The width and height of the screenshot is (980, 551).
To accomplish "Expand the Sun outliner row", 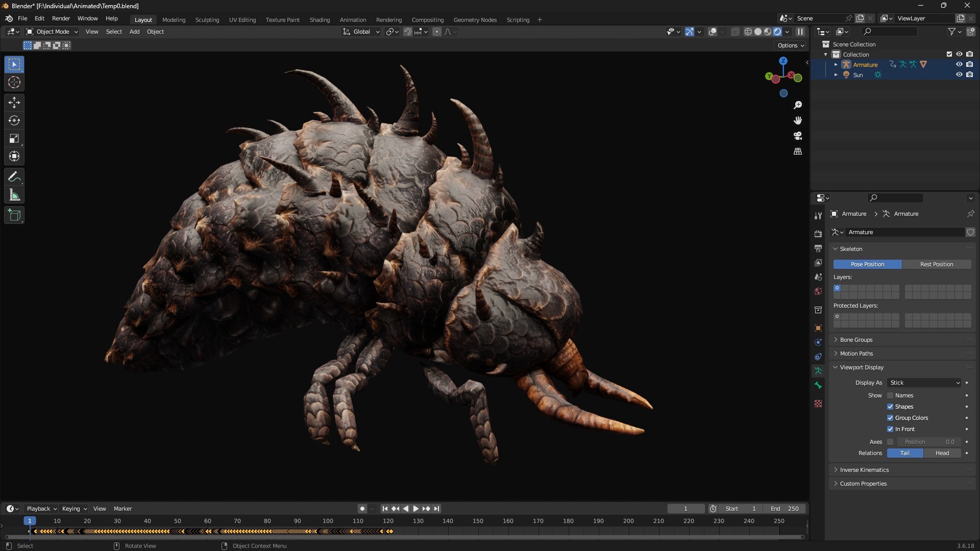I will (x=836, y=74).
